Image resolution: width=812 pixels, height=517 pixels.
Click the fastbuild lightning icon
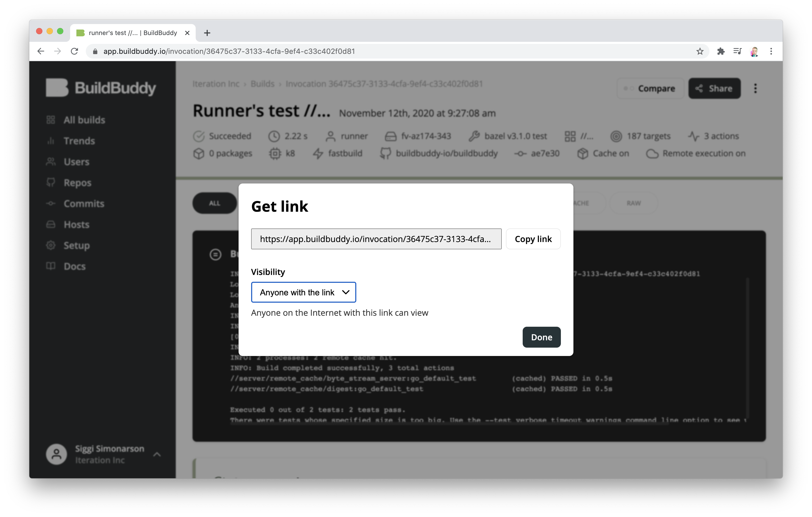pyautogui.click(x=318, y=153)
